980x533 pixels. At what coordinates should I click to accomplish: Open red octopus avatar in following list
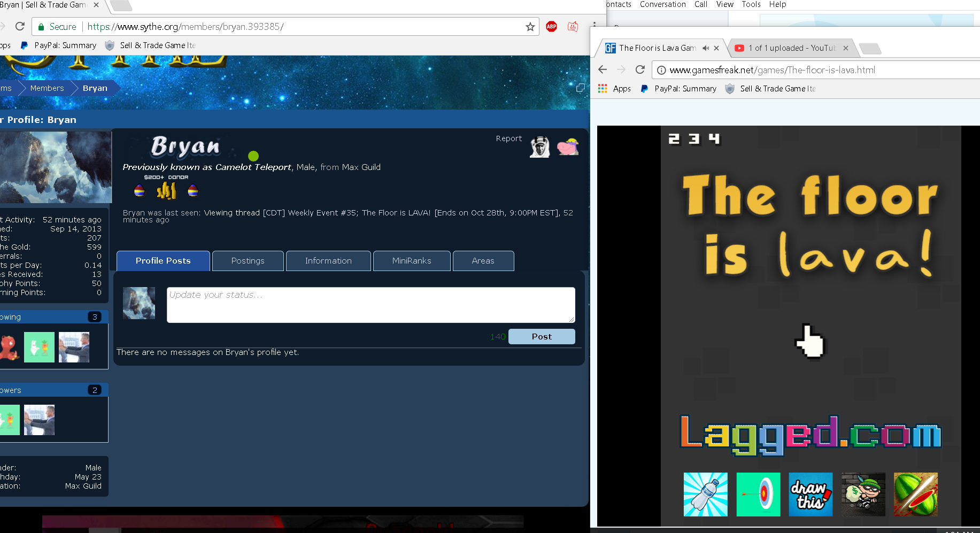(9, 347)
